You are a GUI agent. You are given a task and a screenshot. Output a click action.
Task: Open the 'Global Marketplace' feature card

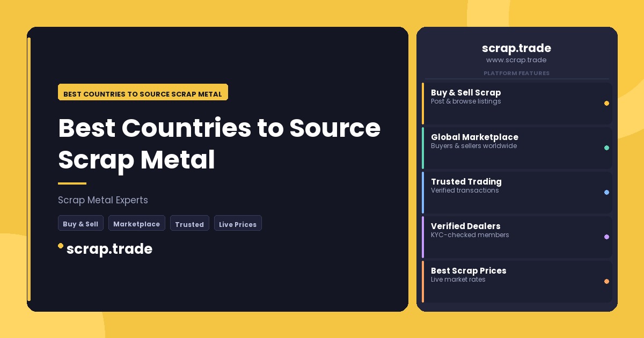click(x=517, y=148)
